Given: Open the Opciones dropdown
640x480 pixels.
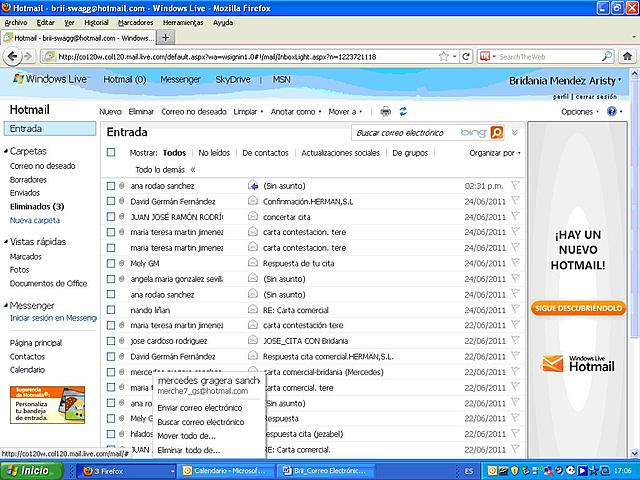Looking at the screenshot, I should [x=580, y=111].
